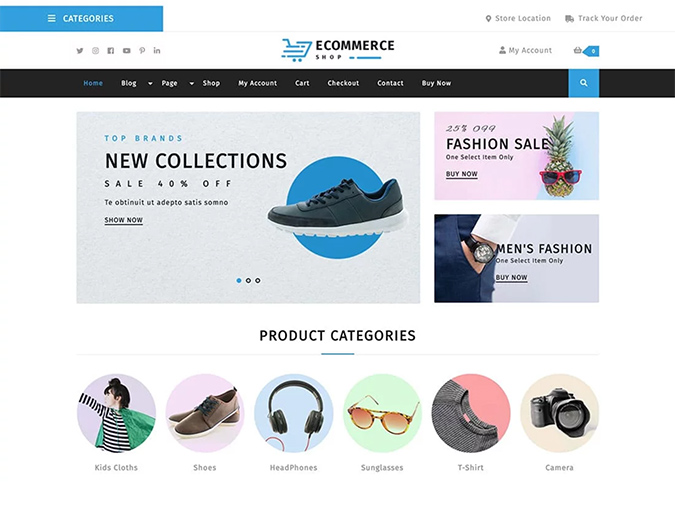The height and width of the screenshot is (508, 675).
Task: Click Buy Now on Fashion Sale banner
Action: tap(462, 174)
